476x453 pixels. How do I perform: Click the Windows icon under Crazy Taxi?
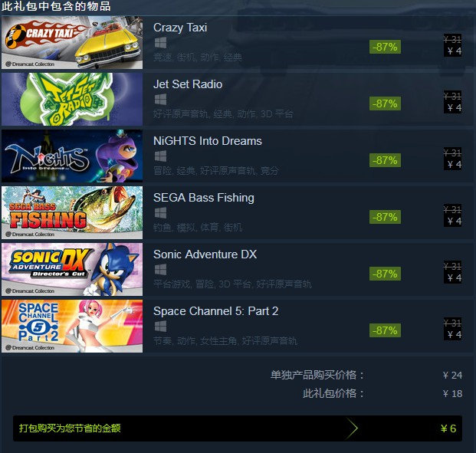pyautogui.click(x=160, y=42)
